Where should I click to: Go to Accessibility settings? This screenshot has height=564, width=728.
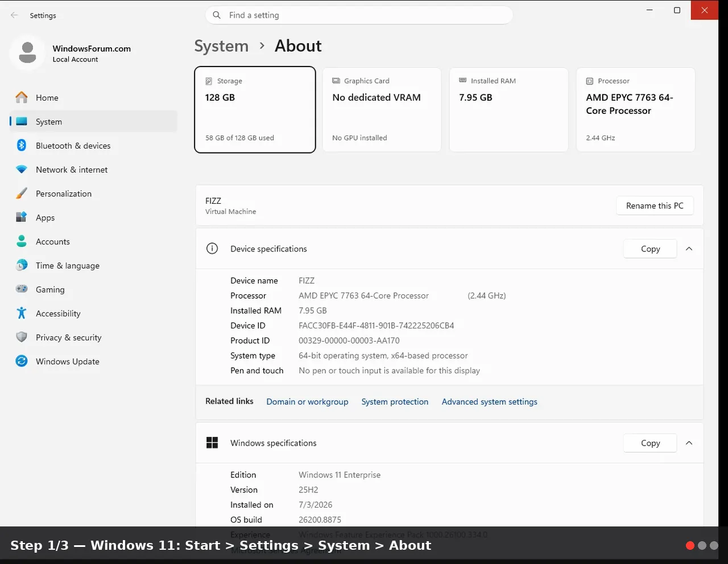pyautogui.click(x=93, y=313)
